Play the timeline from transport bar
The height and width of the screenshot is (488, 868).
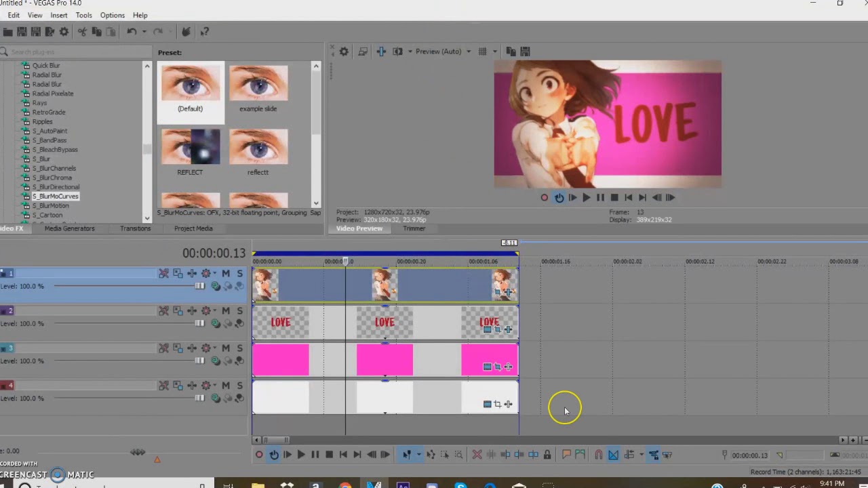[x=301, y=455]
